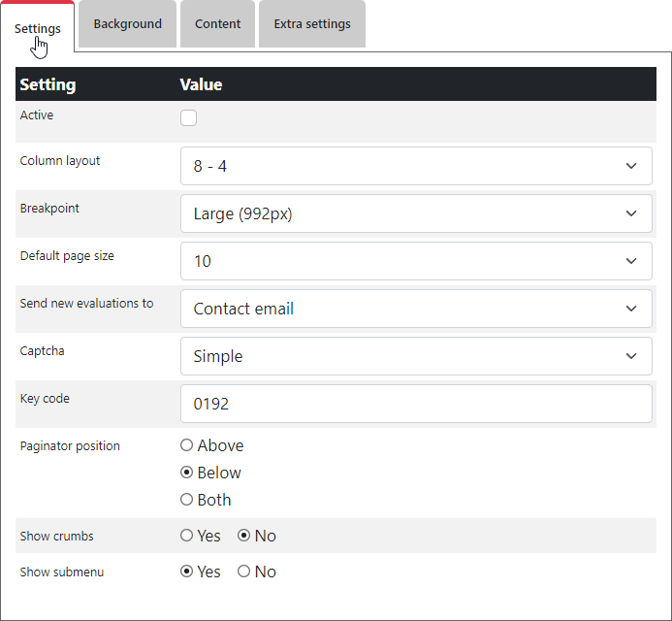Open the Extra settings tab
Viewport: 672px width, 621px height.
[x=311, y=24]
